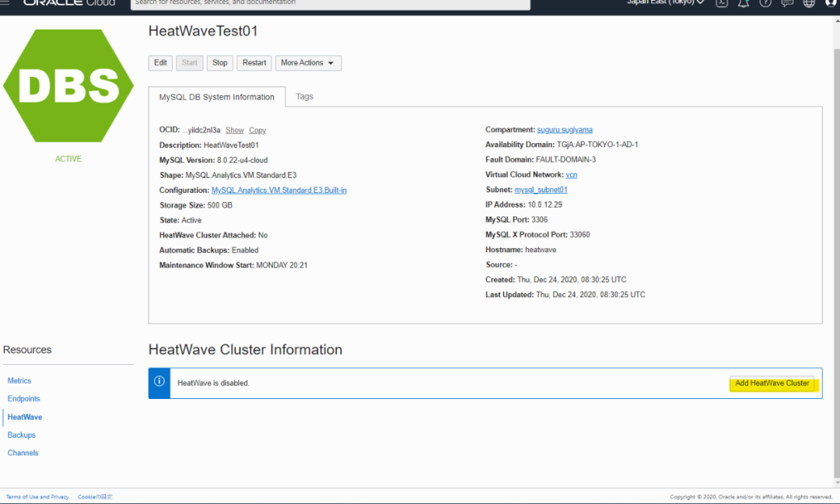The height and width of the screenshot is (504, 840).
Task: Click the MySQL X Protocol Port 33060
Action: 579,235
